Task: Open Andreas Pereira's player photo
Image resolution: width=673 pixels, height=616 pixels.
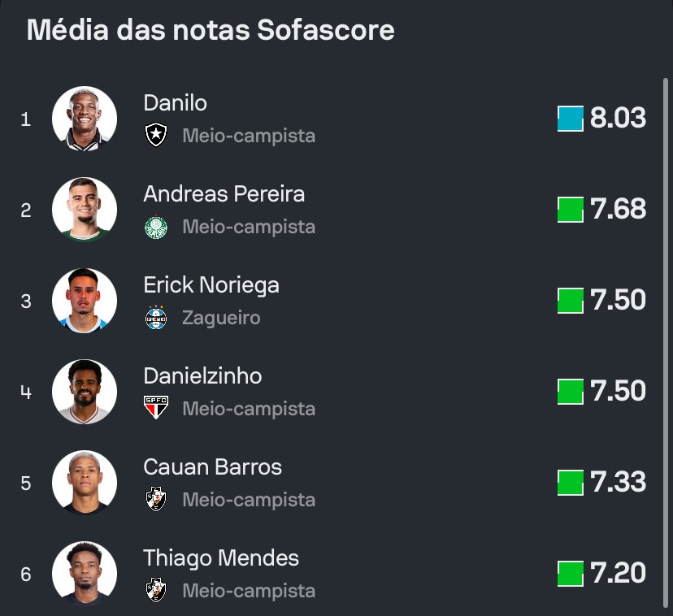Action: (85, 210)
